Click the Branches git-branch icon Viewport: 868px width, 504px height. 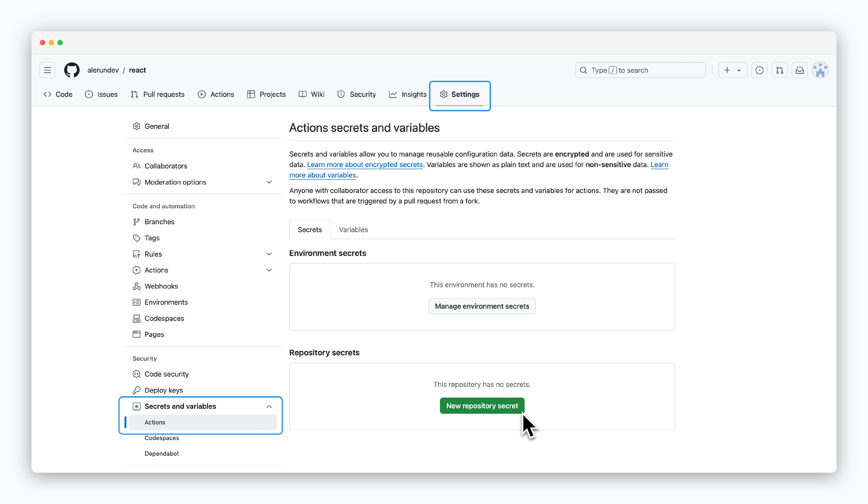136,222
